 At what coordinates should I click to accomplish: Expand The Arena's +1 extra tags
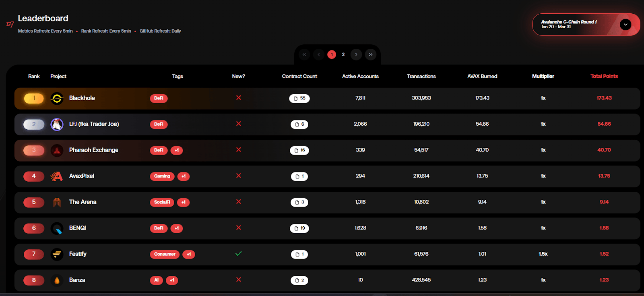pyautogui.click(x=184, y=202)
